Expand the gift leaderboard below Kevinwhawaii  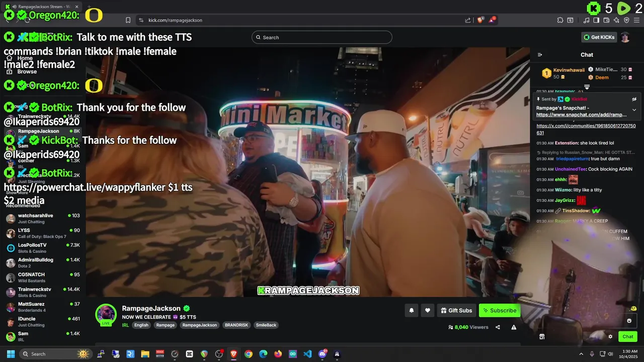[587, 87]
